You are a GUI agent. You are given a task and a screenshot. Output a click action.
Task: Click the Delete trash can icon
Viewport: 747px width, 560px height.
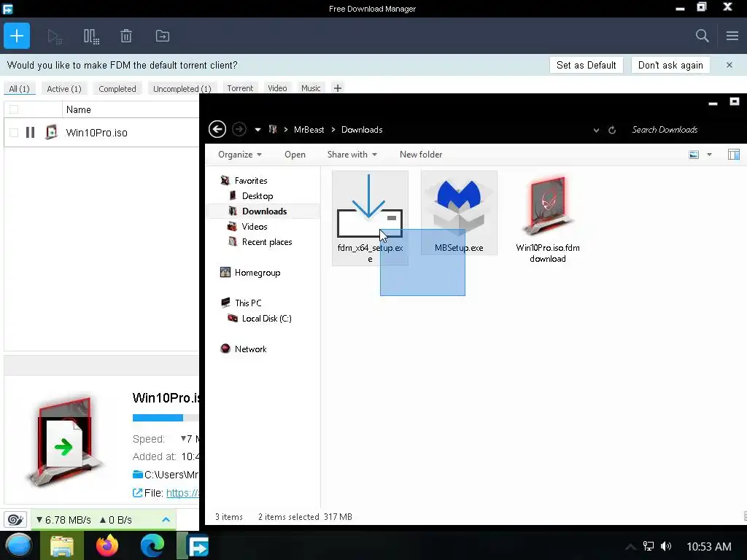click(x=126, y=36)
